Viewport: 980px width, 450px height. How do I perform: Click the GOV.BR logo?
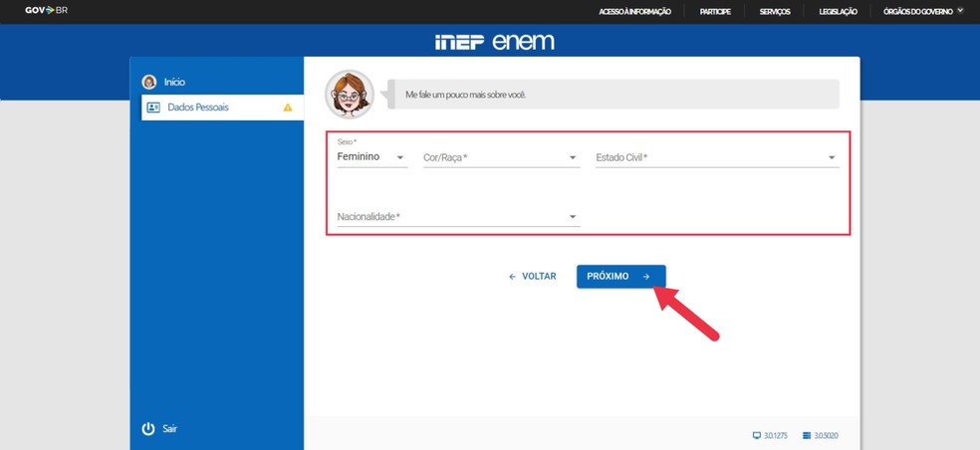pos(46,11)
